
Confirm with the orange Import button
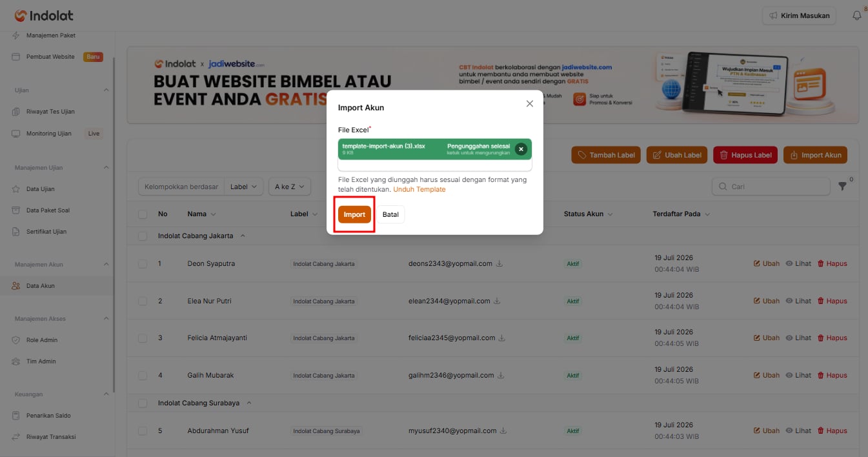pos(354,214)
